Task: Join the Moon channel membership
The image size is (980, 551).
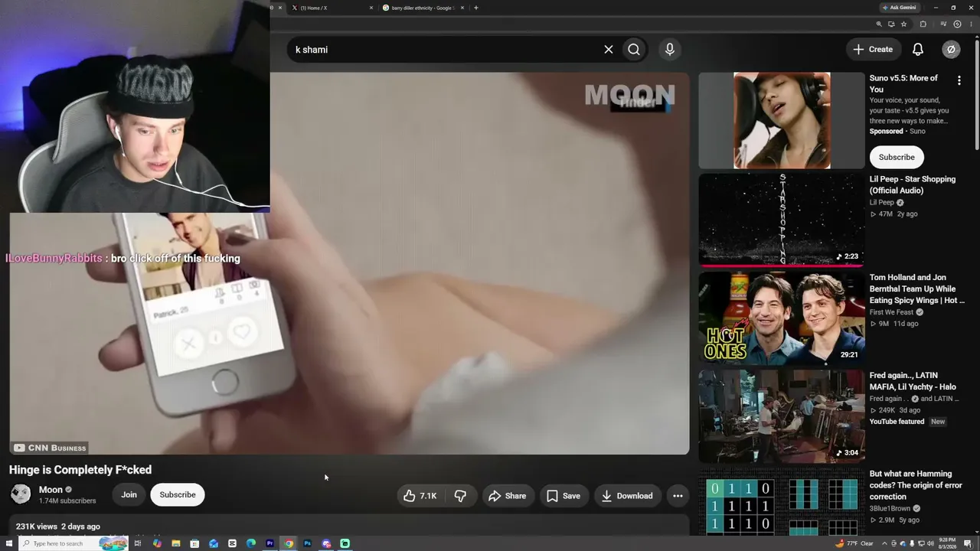Action: tap(129, 495)
